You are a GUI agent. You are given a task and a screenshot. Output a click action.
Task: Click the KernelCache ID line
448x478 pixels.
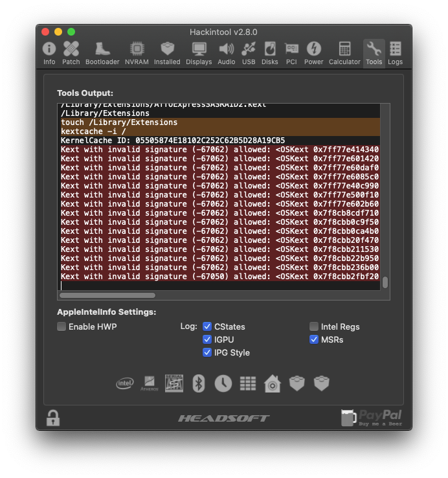point(220,141)
